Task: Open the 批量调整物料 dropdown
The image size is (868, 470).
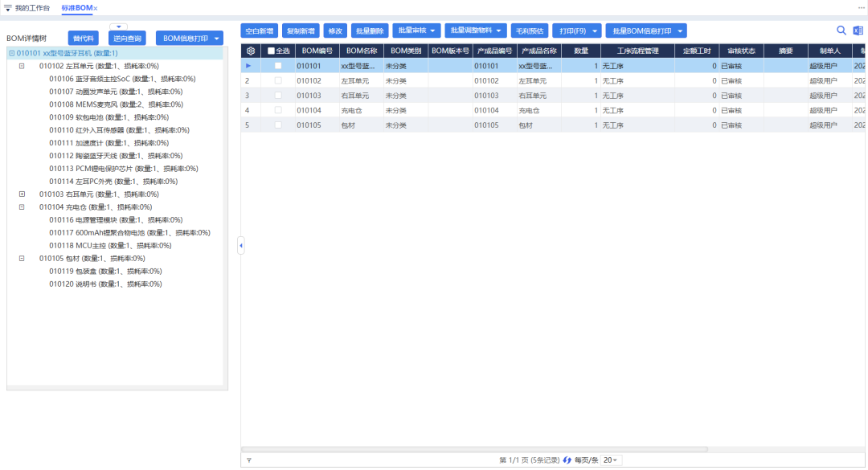Action: 499,31
